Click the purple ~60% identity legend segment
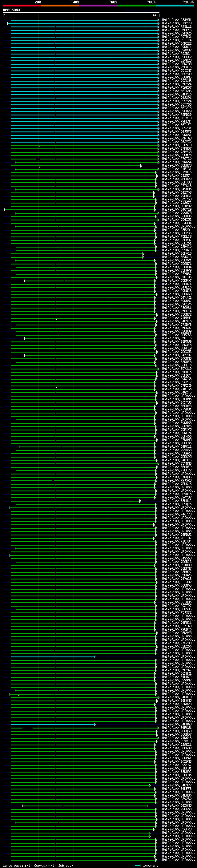This screenshot has height=868, width=197. [x=98, y=6]
